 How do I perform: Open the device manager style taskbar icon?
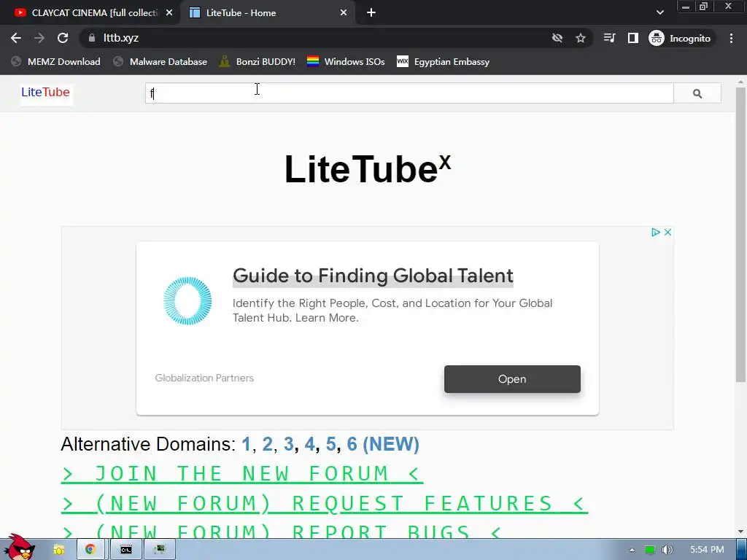160,550
